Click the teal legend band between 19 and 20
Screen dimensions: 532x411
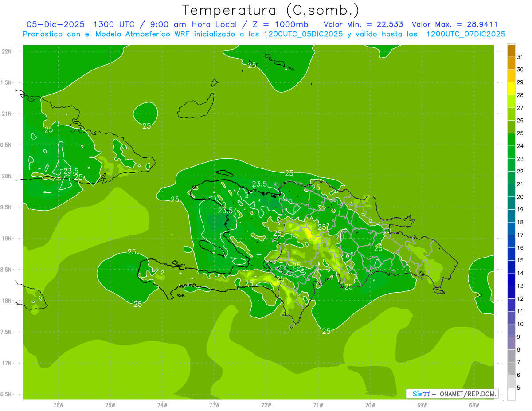pyautogui.click(x=511, y=204)
